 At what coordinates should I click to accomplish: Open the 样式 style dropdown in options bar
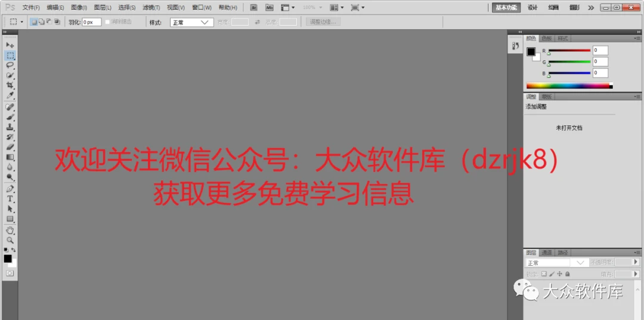click(192, 22)
